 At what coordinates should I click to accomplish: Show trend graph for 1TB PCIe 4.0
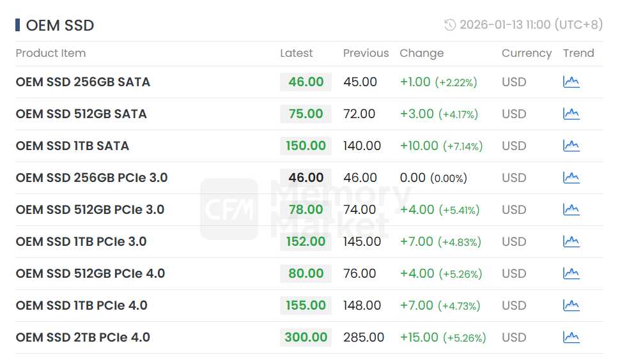[571, 305]
